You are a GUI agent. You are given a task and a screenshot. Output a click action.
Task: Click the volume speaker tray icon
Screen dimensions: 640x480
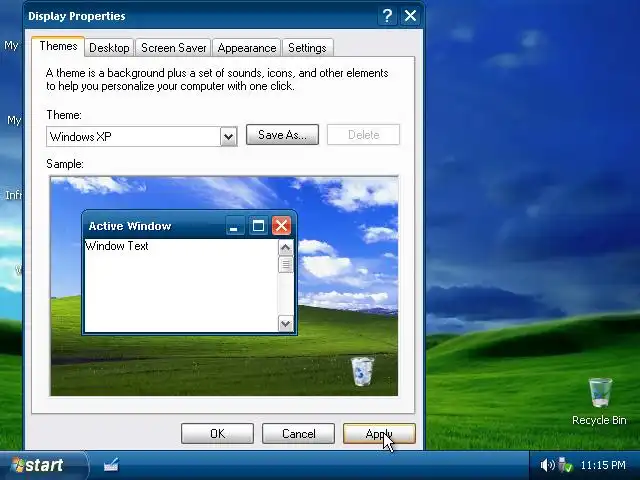[x=547, y=465]
